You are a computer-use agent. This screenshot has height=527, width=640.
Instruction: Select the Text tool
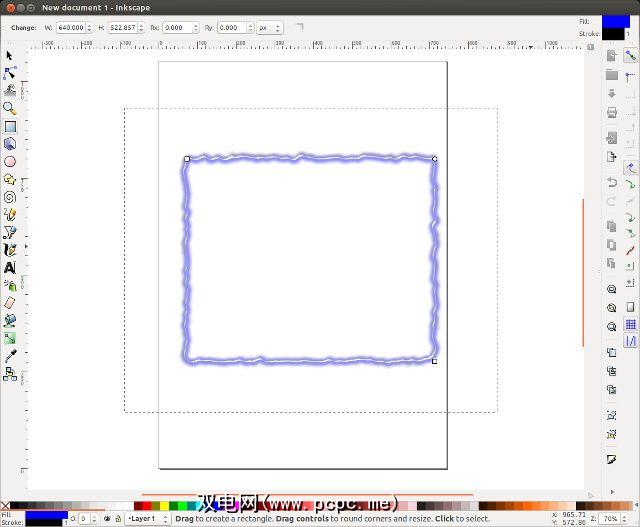point(10,267)
